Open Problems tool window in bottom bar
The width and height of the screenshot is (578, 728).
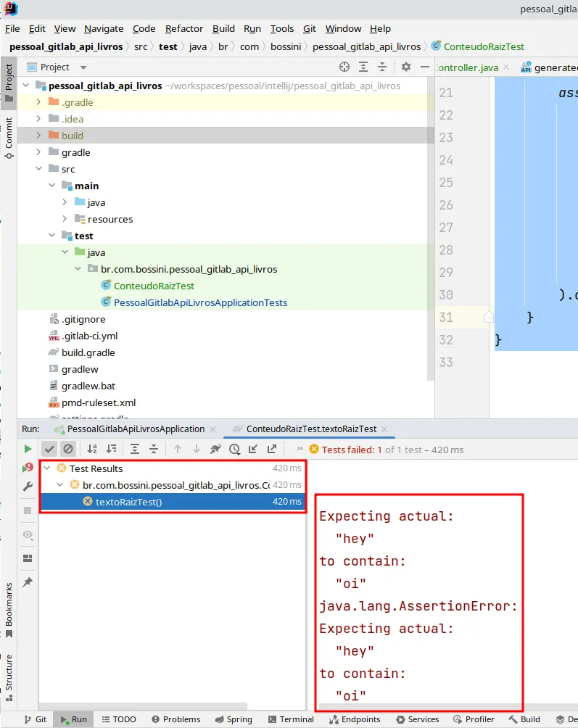pos(176,719)
